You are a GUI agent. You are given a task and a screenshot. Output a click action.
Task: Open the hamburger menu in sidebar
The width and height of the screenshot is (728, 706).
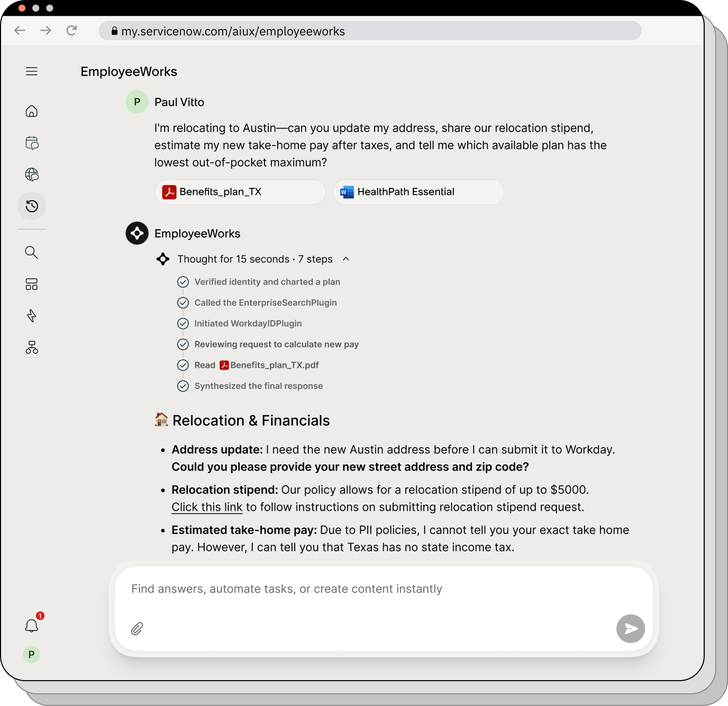click(x=32, y=71)
